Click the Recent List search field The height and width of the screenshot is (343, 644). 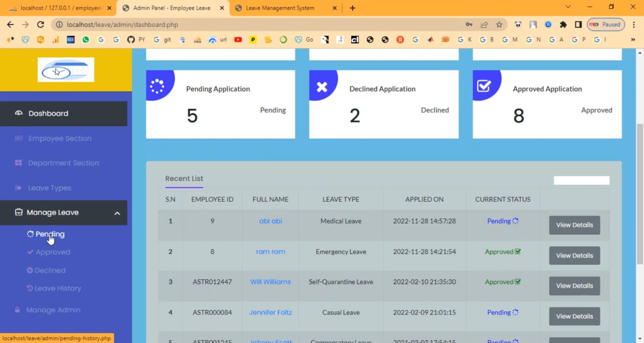[581, 180]
